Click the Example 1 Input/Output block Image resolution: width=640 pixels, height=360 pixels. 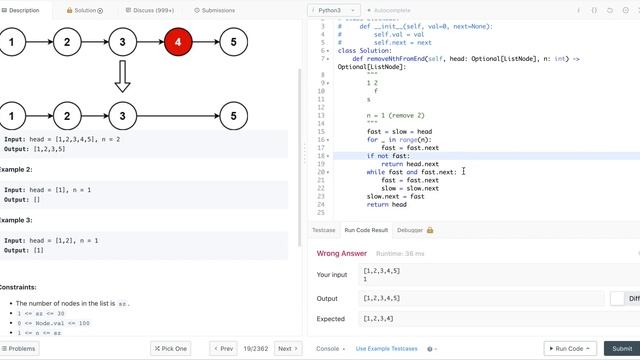(144, 144)
